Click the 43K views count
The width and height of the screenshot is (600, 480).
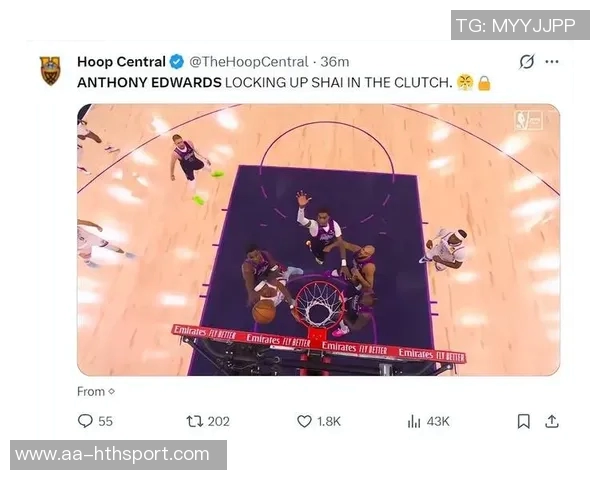[x=438, y=421]
